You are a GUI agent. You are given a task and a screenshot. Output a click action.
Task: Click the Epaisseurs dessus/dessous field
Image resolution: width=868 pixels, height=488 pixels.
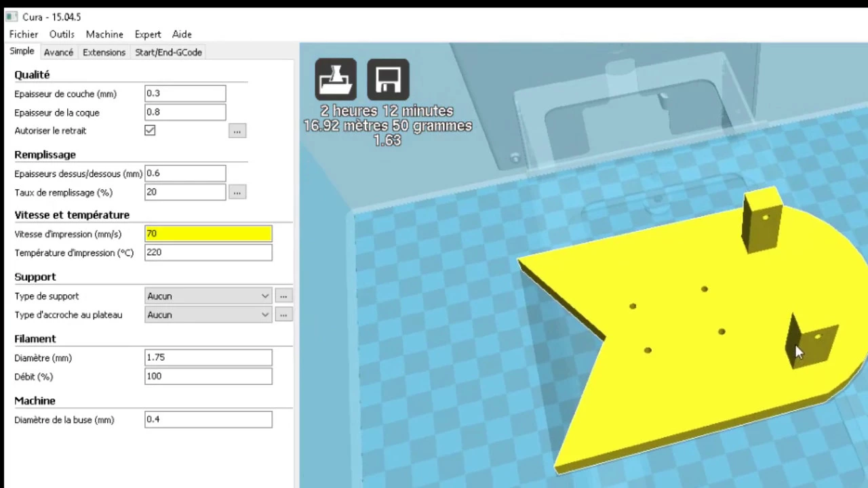[185, 174]
